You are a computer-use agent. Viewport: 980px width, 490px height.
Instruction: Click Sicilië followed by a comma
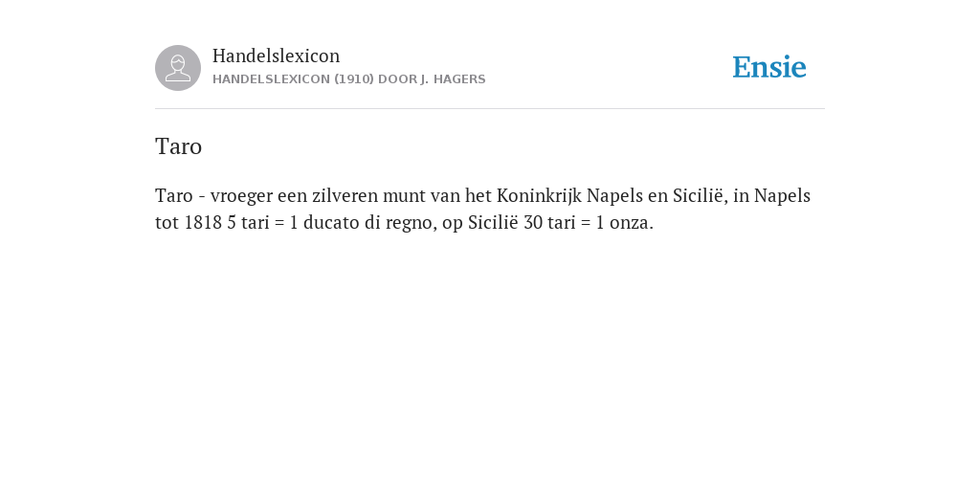(698, 196)
